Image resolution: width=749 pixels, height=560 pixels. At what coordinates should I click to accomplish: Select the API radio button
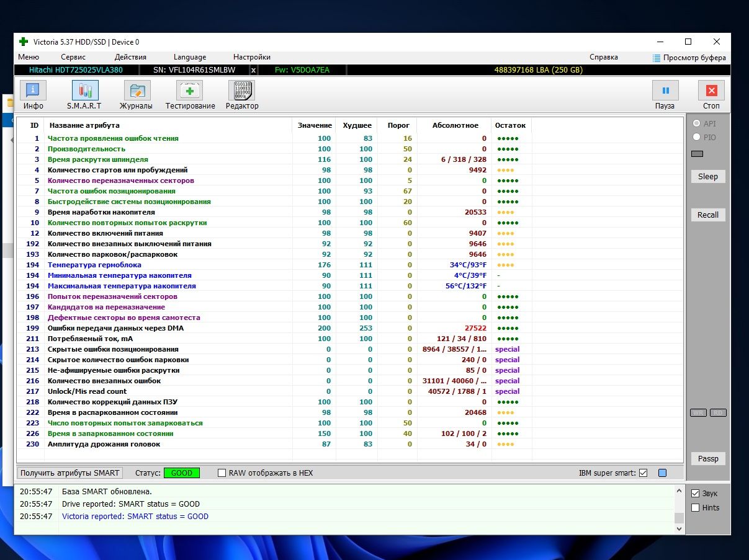[x=697, y=123]
